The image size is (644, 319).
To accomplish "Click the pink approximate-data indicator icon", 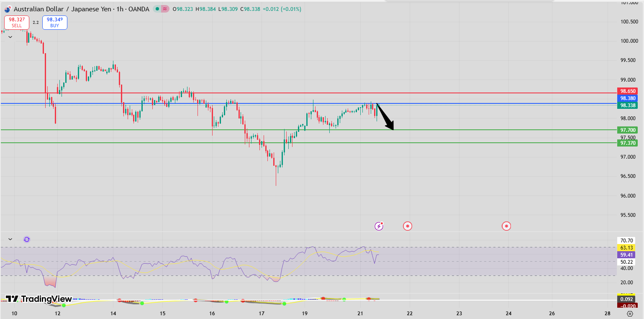I will tap(165, 9).
